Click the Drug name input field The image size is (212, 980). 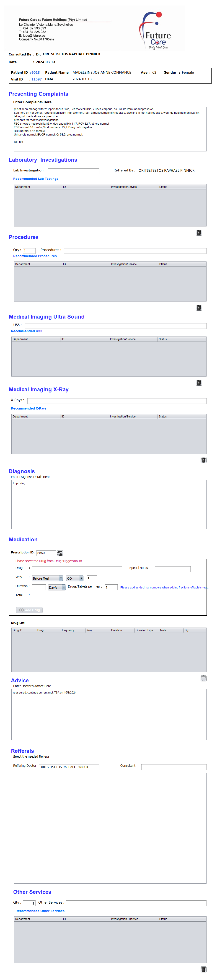coord(77,569)
